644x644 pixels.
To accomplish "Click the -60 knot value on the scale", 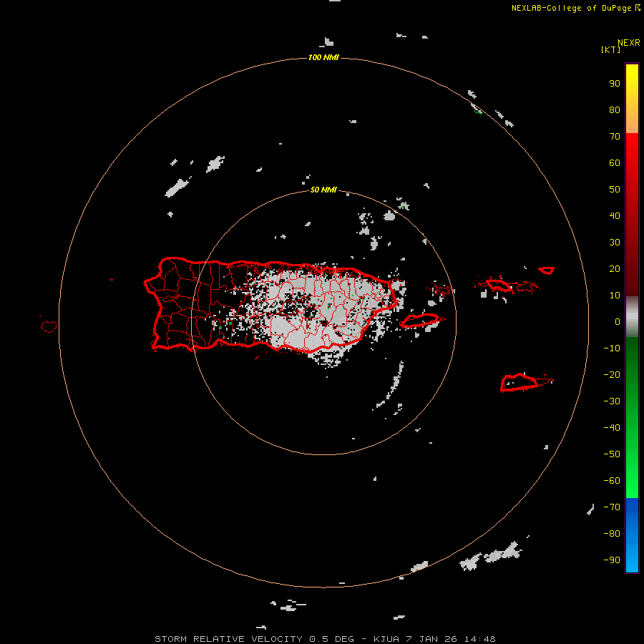I will [x=612, y=481].
